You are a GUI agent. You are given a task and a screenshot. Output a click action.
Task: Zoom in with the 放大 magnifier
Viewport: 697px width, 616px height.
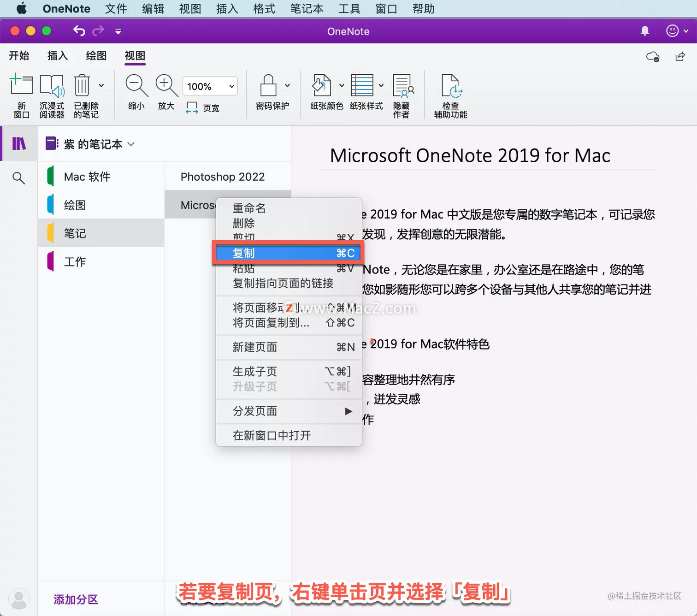[x=166, y=92]
